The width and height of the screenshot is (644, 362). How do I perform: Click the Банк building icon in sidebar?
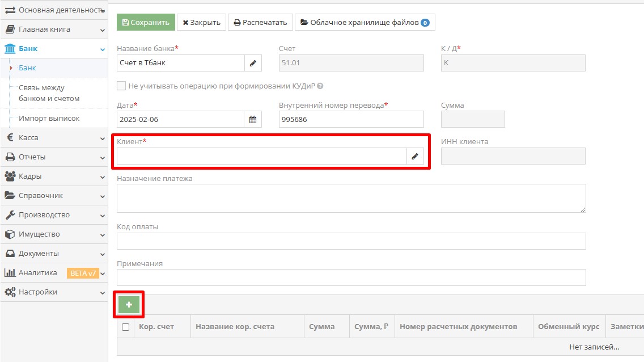pos(10,49)
